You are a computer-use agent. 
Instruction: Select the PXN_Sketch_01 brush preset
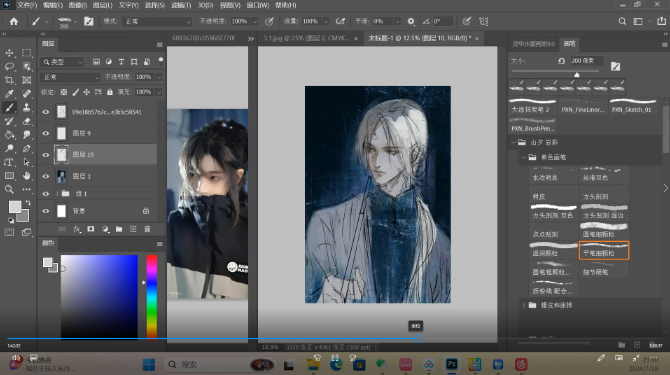tap(632, 105)
